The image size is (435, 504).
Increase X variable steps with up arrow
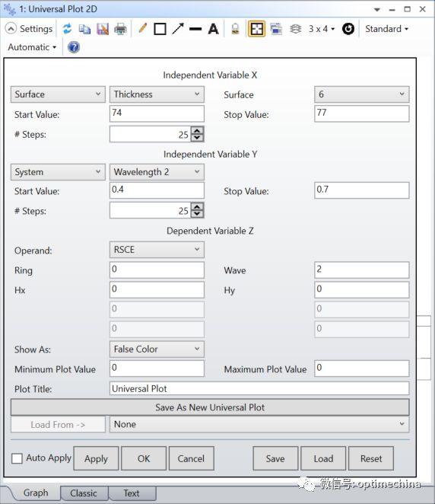pos(197,130)
